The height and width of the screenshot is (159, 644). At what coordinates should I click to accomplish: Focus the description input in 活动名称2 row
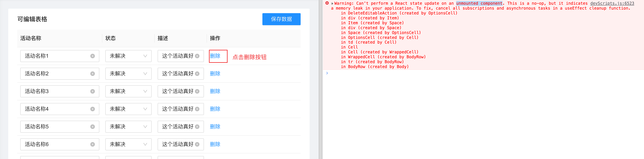point(180,73)
